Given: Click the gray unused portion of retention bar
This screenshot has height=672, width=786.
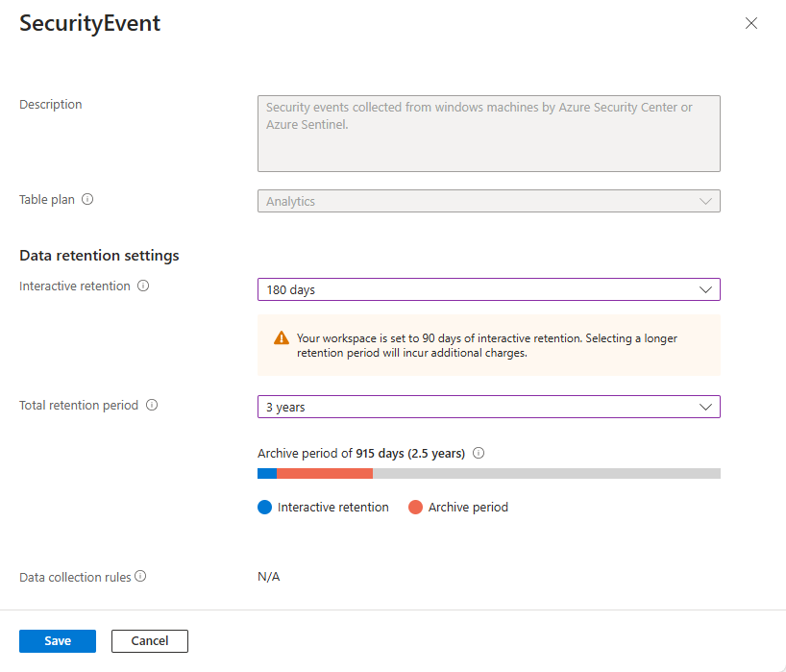Looking at the screenshot, I should pyautogui.click(x=546, y=473).
